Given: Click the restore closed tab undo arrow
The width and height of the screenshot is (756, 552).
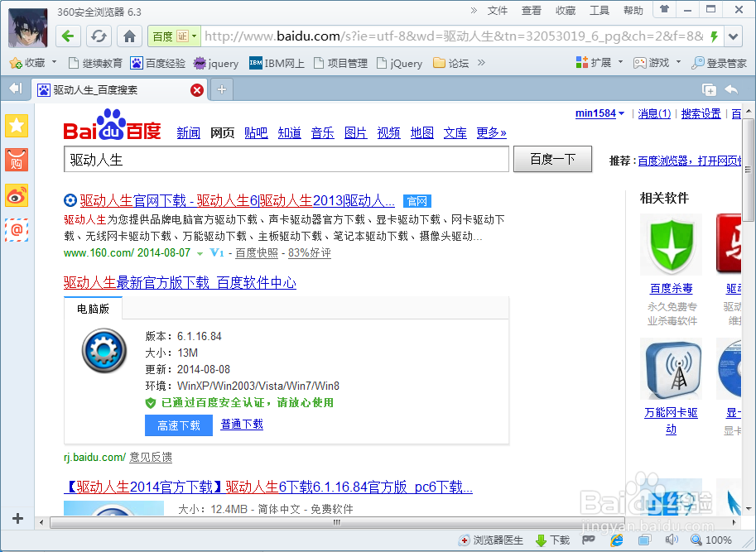Looking at the screenshot, I should (x=731, y=89).
